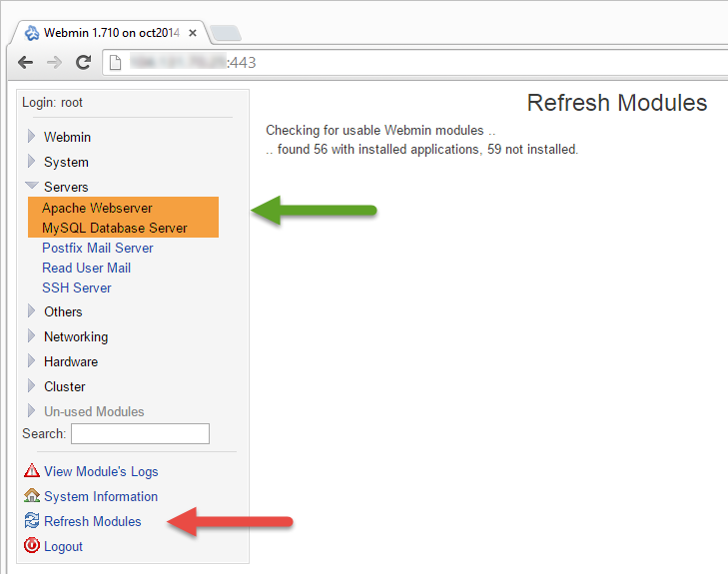Open the Un-used Modules label
728x574 pixels.
coord(94,411)
